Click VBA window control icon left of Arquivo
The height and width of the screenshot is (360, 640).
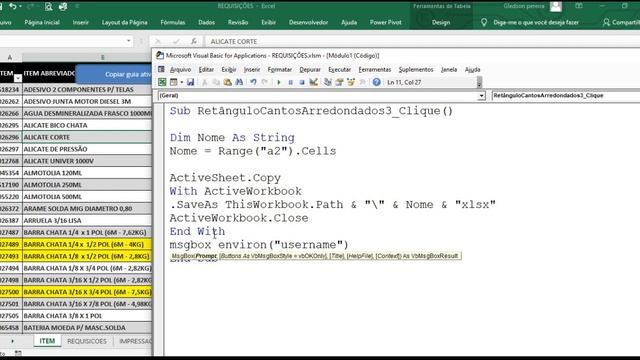(x=161, y=69)
